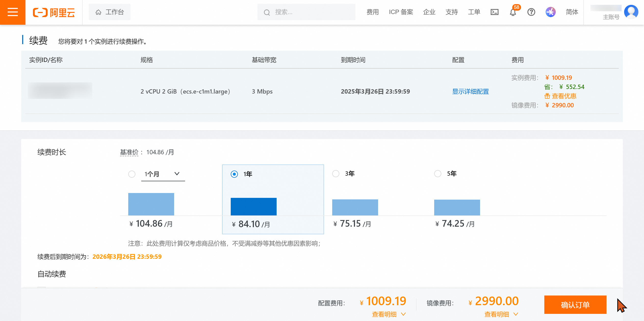Open the 费用 top menu

coord(372,12)
